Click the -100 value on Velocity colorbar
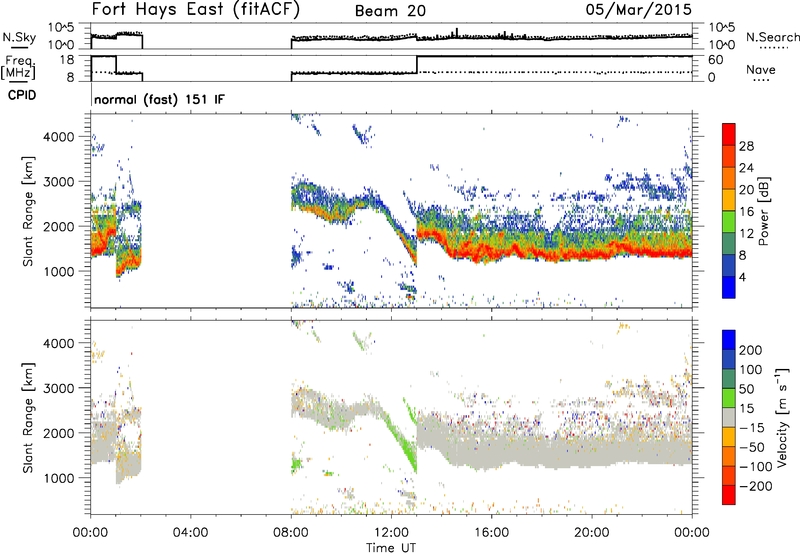This screenshot has height=554, width=800. (756, 467)
